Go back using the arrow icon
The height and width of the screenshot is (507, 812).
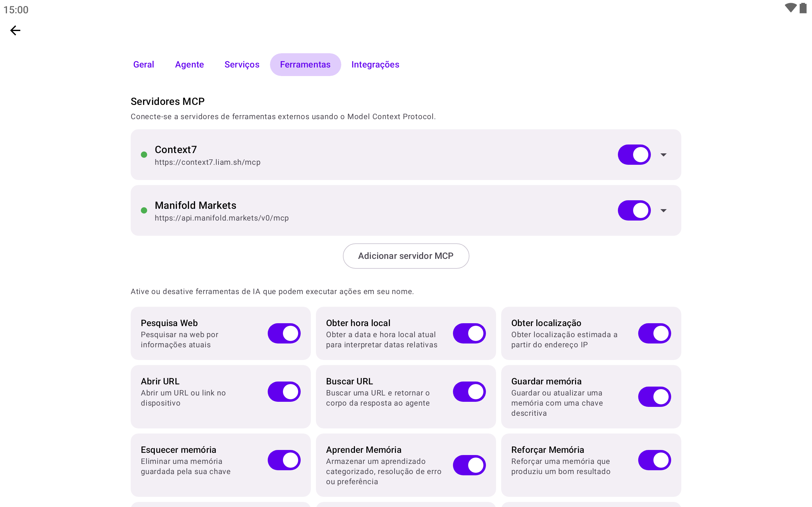point(15,30)
